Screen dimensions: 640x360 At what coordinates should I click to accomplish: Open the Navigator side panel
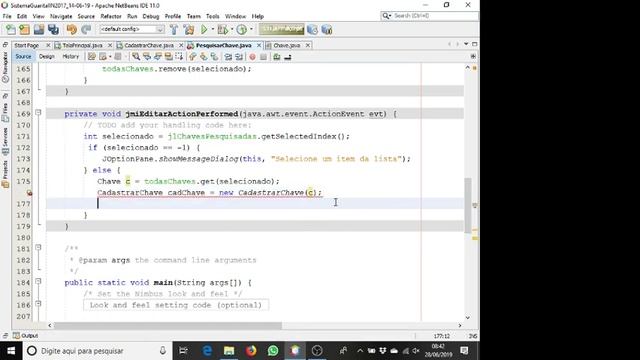tap(5, 67)
